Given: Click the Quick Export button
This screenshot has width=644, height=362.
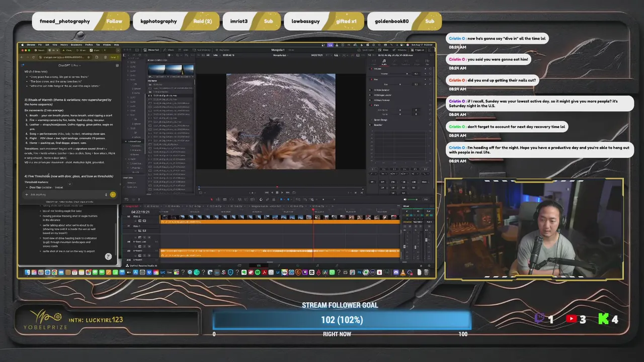Looking at the screenshot, I should (x=366, y=50).
